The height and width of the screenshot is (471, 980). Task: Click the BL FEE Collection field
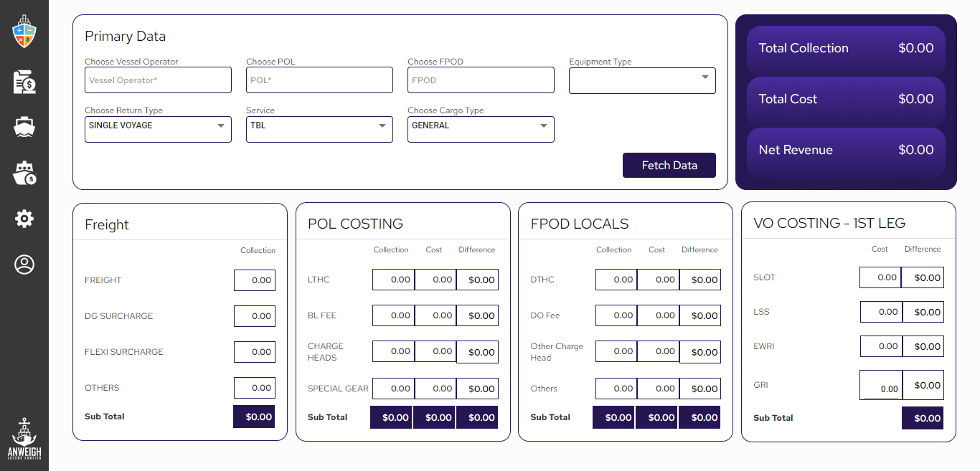coord(392,315)
